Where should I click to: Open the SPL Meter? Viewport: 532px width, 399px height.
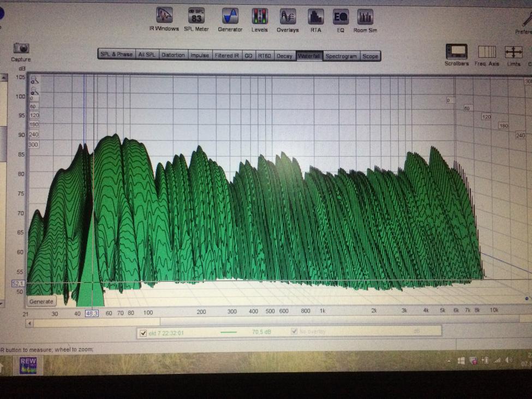click(196, 16)
